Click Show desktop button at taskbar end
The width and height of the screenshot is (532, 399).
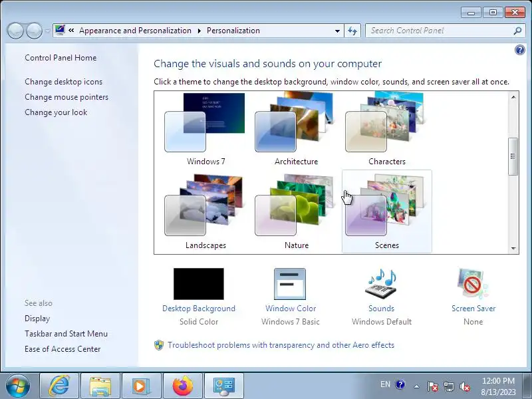click(527, 386)
